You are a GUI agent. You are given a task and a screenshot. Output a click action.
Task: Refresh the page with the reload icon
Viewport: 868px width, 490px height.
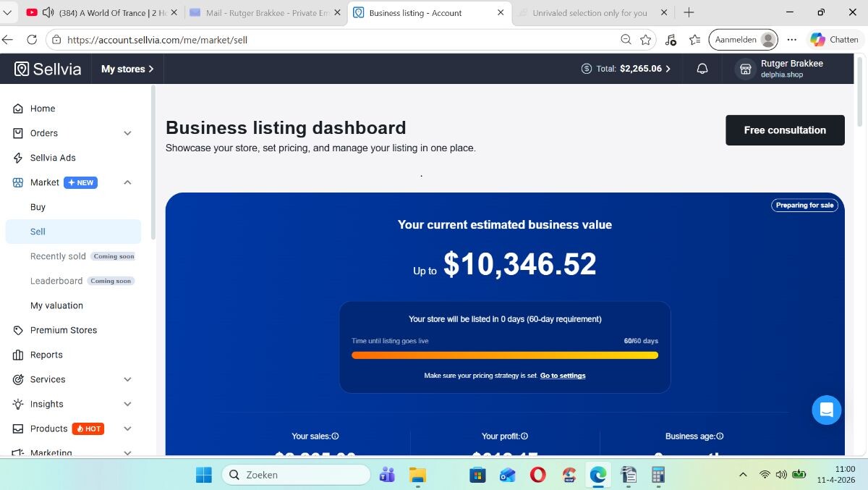point(32,40)
